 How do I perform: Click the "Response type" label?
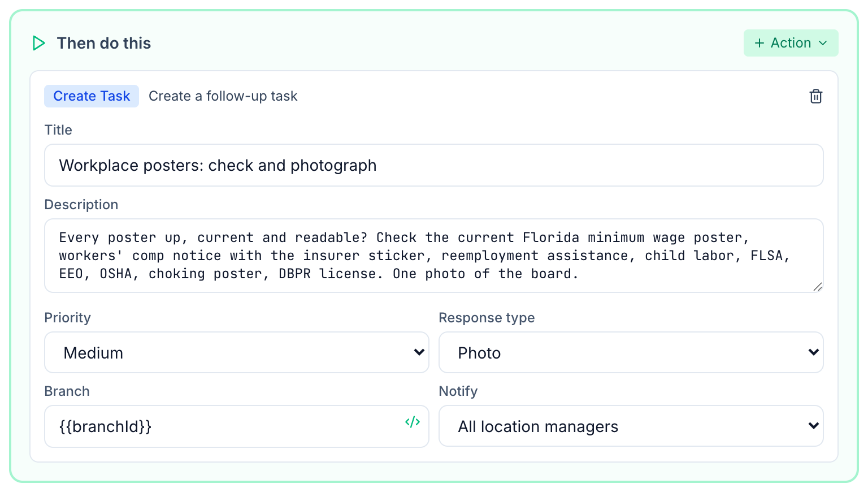click(x=487, y=318)
